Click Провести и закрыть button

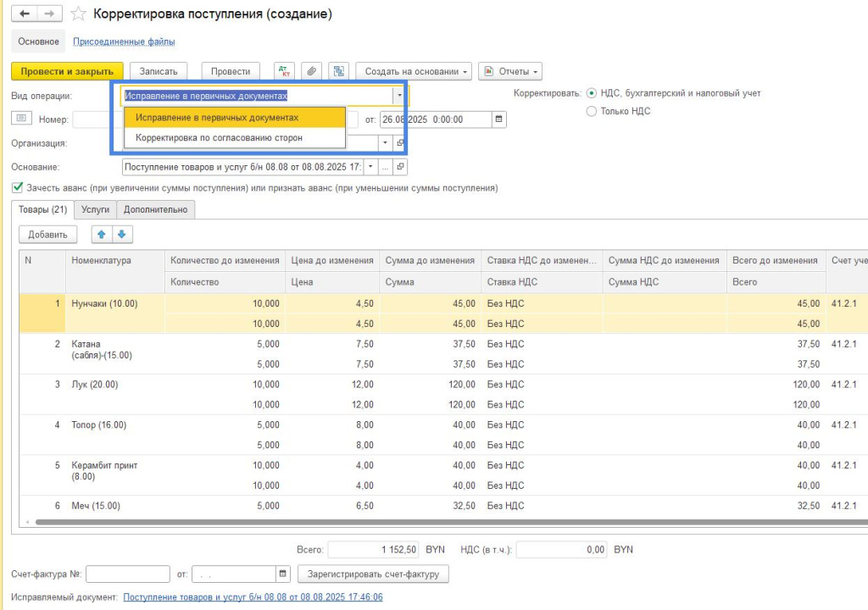[x=67, y=71]
